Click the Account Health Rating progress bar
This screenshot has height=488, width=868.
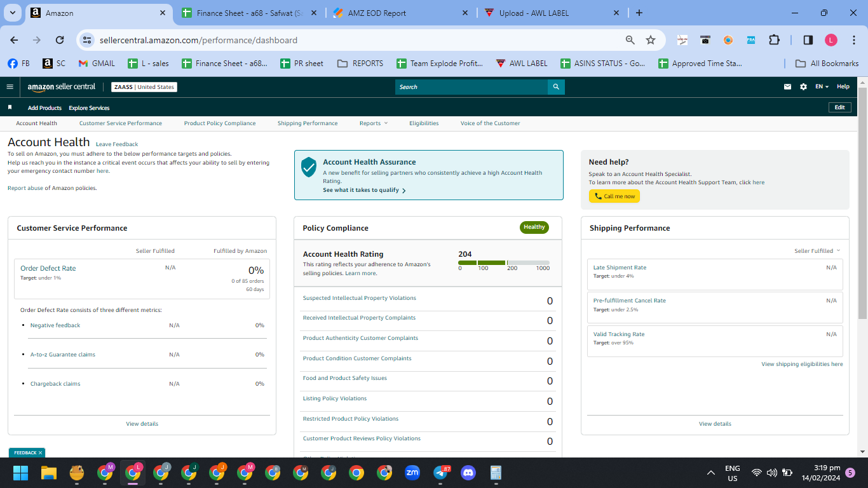[x=504, y=262]
